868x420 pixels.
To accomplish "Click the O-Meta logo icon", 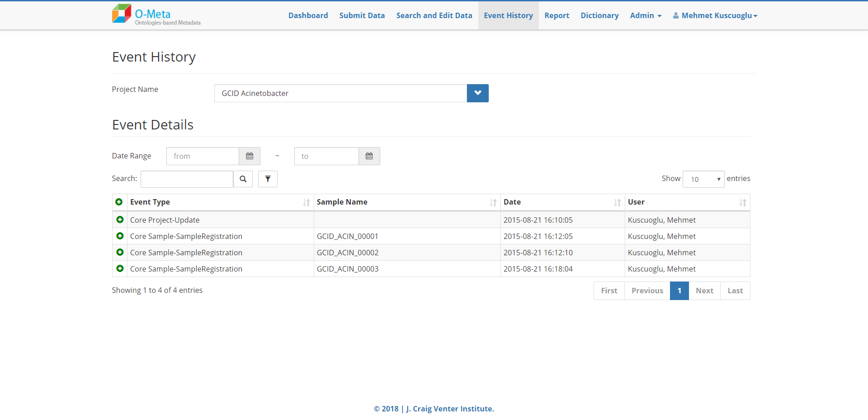I will 122,14.
